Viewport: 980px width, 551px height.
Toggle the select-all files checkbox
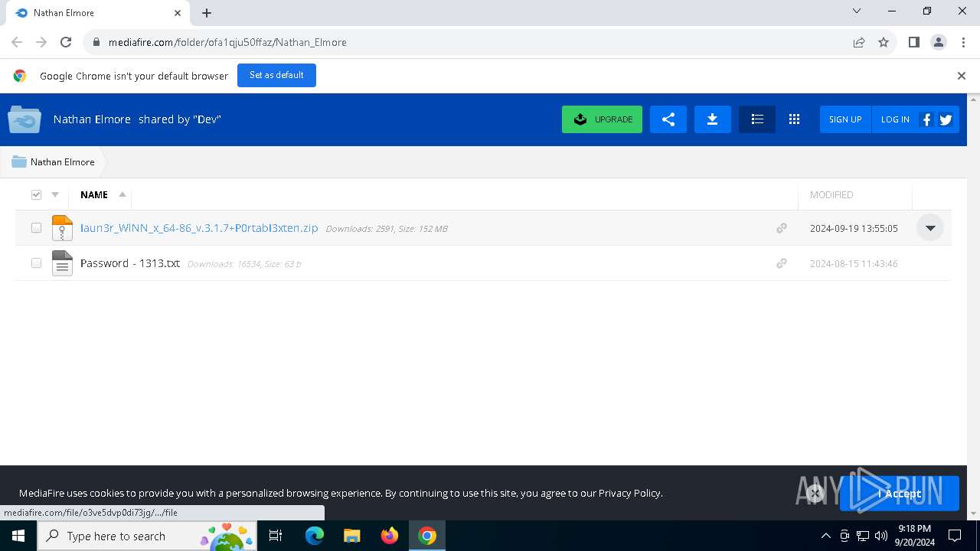tap(36, 194)
